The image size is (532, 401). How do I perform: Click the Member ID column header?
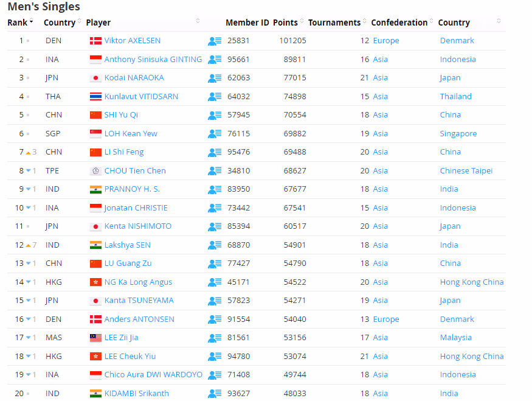pyautogui.click(x=247, y=23)
